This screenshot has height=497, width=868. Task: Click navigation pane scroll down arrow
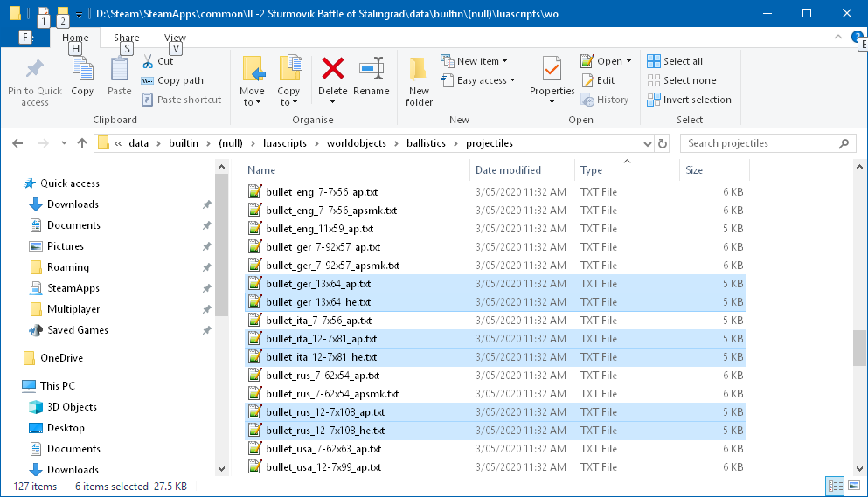pyautogui.click(x=221, y=469)
